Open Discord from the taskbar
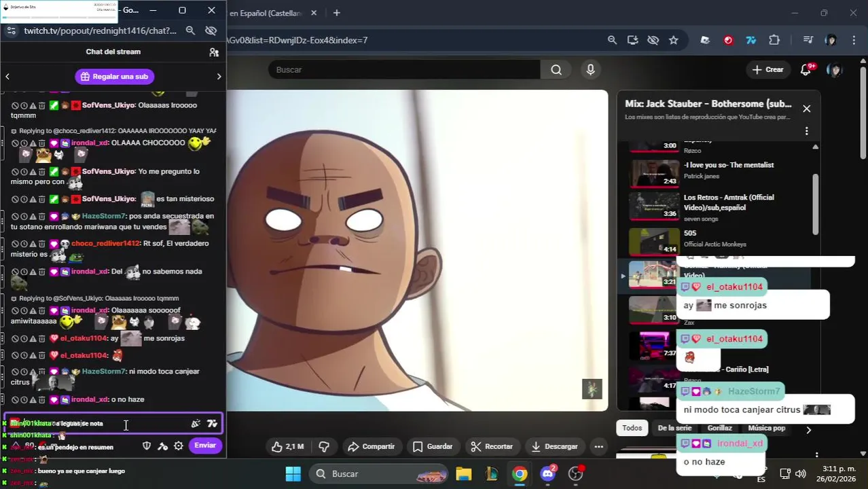This screenshot has width=868, height=489. (x=548, y=474)
